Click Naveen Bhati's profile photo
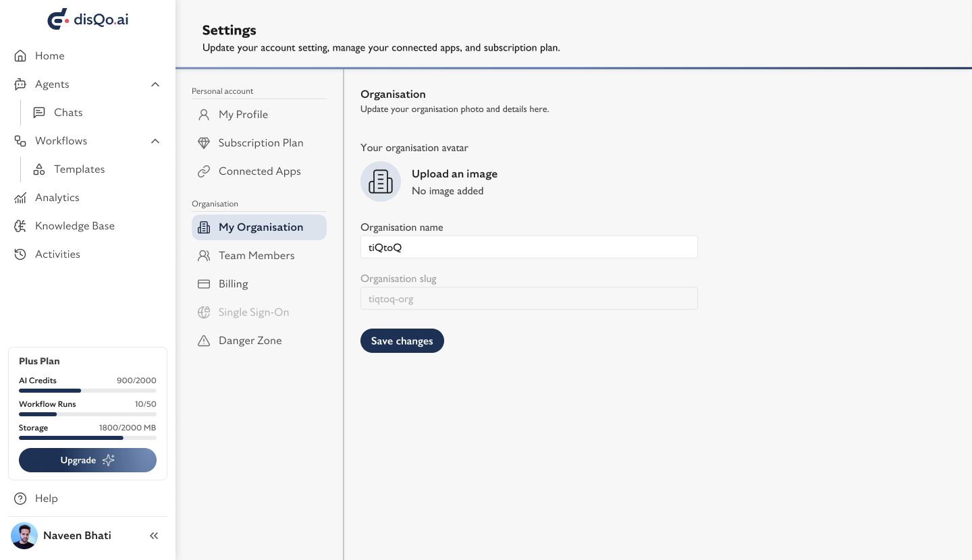This screenshot has height=560, width=972. 24,536
